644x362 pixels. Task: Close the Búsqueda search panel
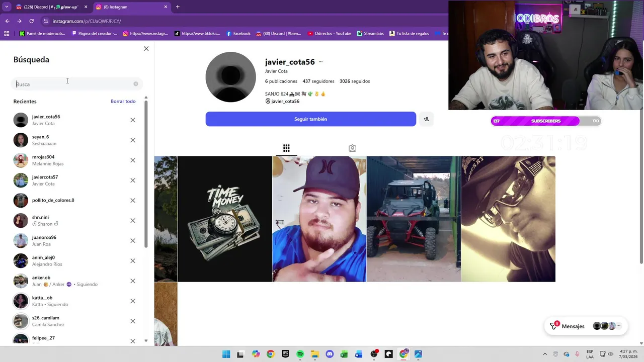pyautogui.click(x=146, y=49)
